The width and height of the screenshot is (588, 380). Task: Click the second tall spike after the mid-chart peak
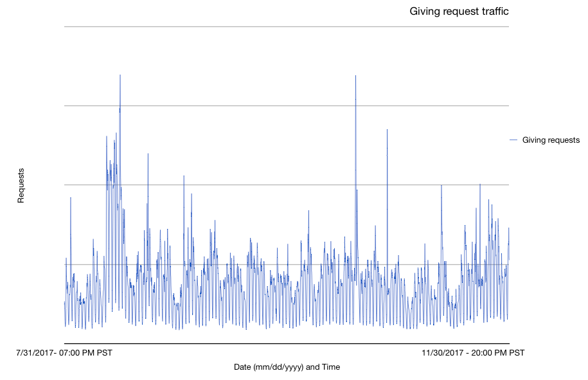click(x=387, y=131)
